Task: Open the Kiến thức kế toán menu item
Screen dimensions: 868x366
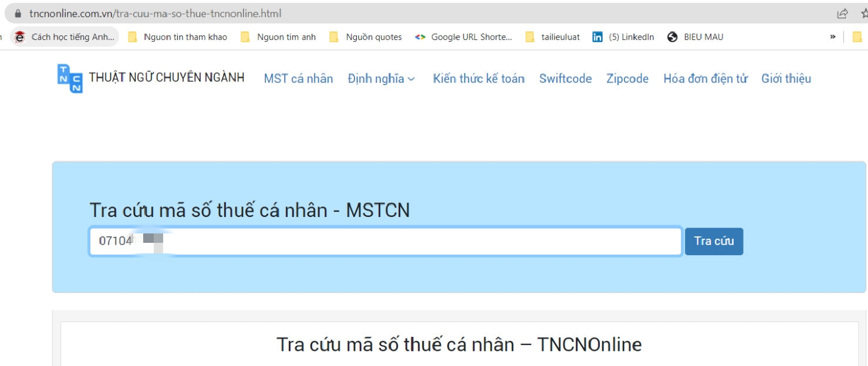Action: (x=478, y=79)
